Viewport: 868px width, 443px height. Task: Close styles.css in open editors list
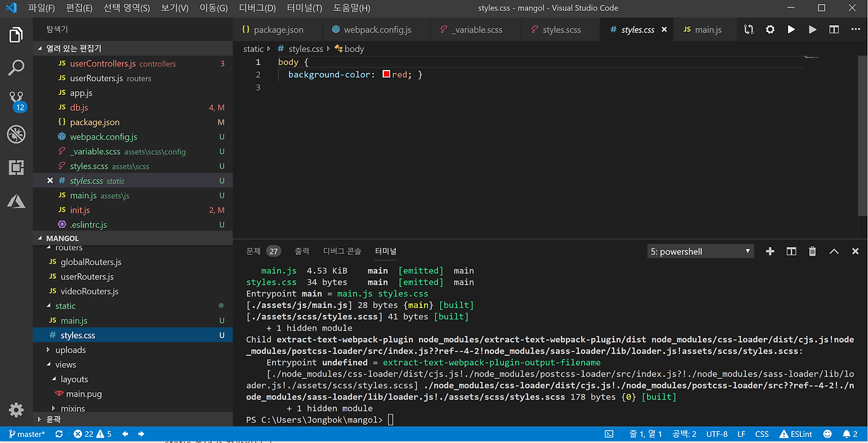click(x=50, y=181)
